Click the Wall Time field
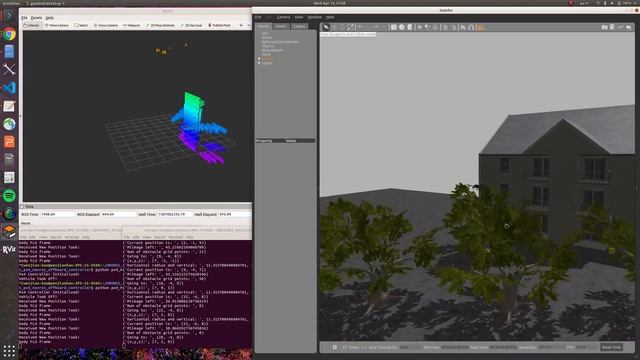640x360 pixels. point(175,214)
